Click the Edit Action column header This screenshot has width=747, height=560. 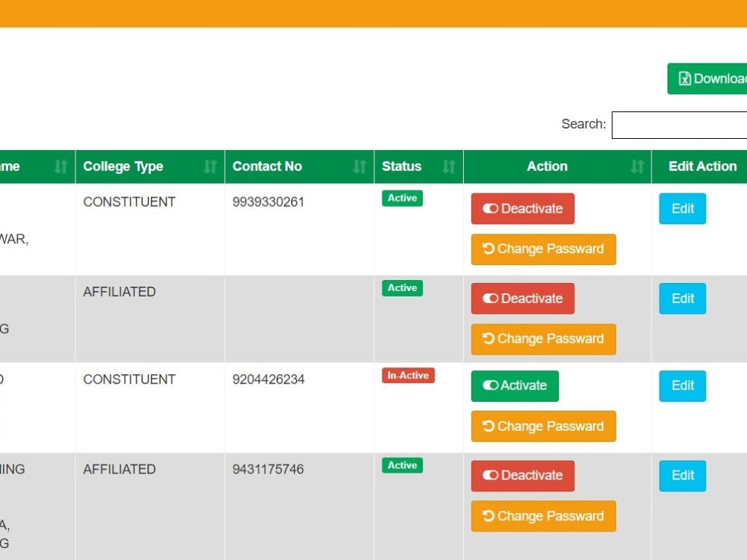click(x=702, y=167)
